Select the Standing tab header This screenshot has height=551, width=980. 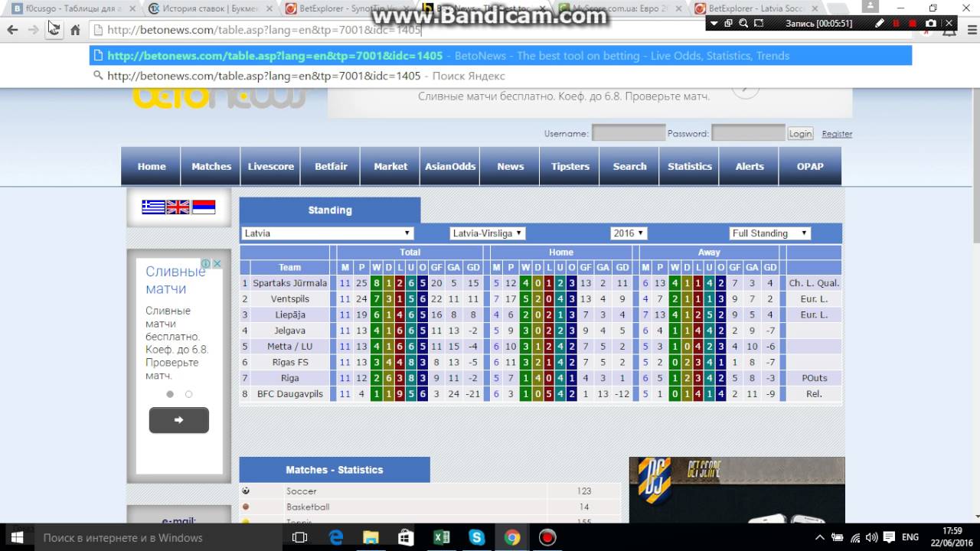point(330,210)
